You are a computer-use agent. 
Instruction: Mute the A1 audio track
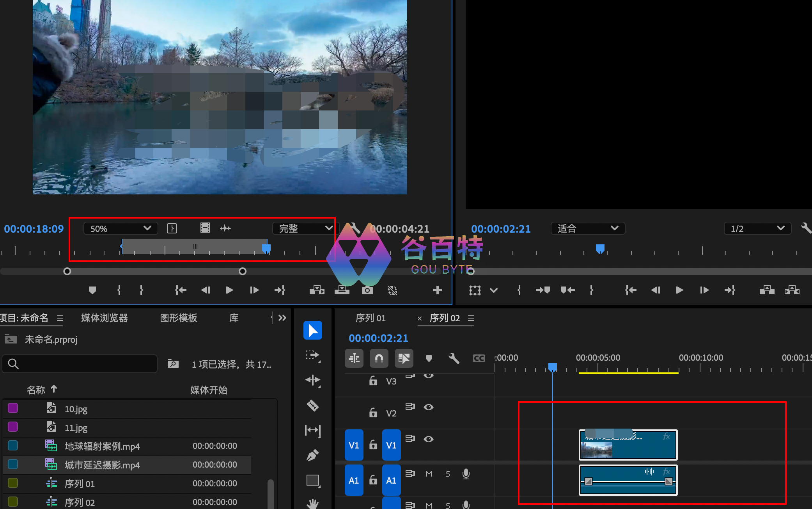pyautogui.click(x=429, y=474)
